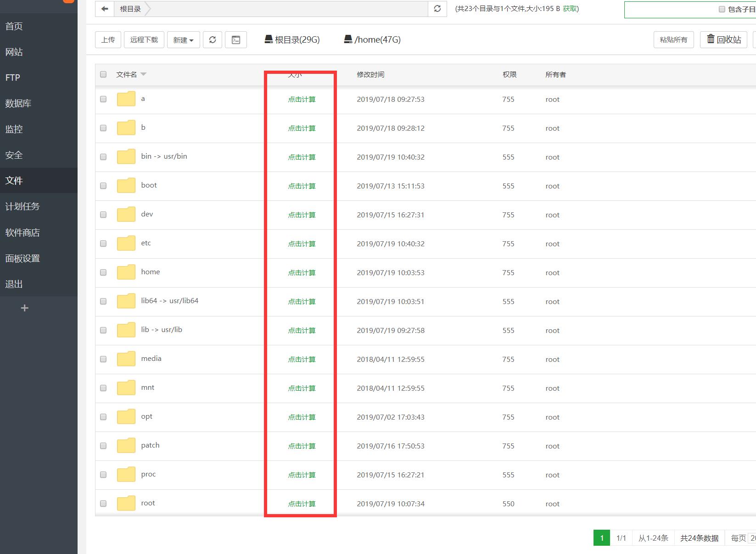Open the boot folder icon

click(x=126, y=186)
